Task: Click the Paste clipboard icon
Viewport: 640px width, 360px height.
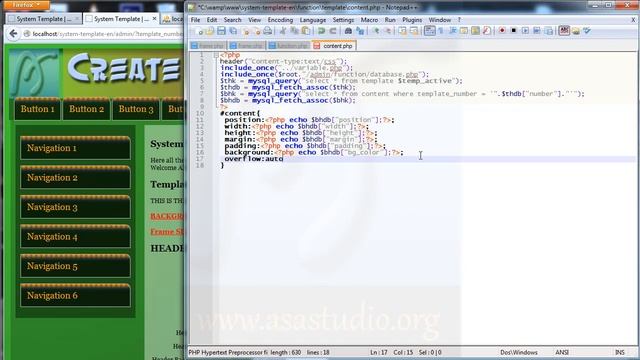Action: tap(306, 31)
